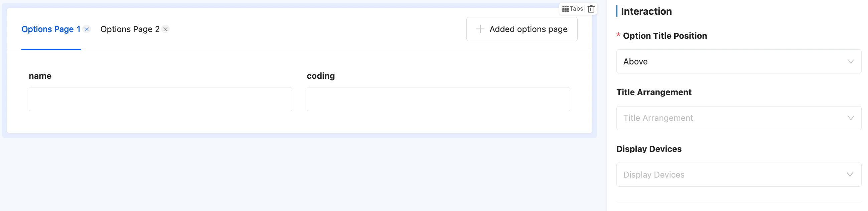Image resolution: width=868 pixels, height=211 pixels.
Task: Click the Tabs label in component toolbar
Action: pyautogui.click(x=576, y=9)
